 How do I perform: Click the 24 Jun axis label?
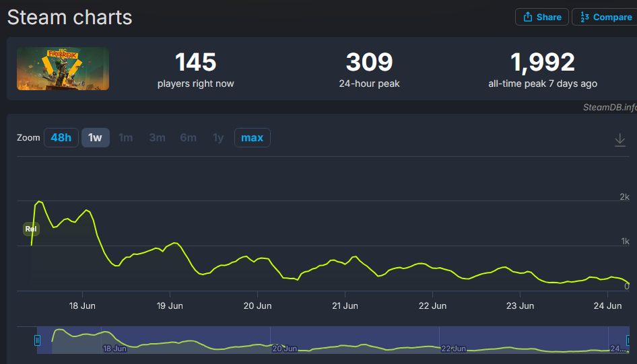608,306
